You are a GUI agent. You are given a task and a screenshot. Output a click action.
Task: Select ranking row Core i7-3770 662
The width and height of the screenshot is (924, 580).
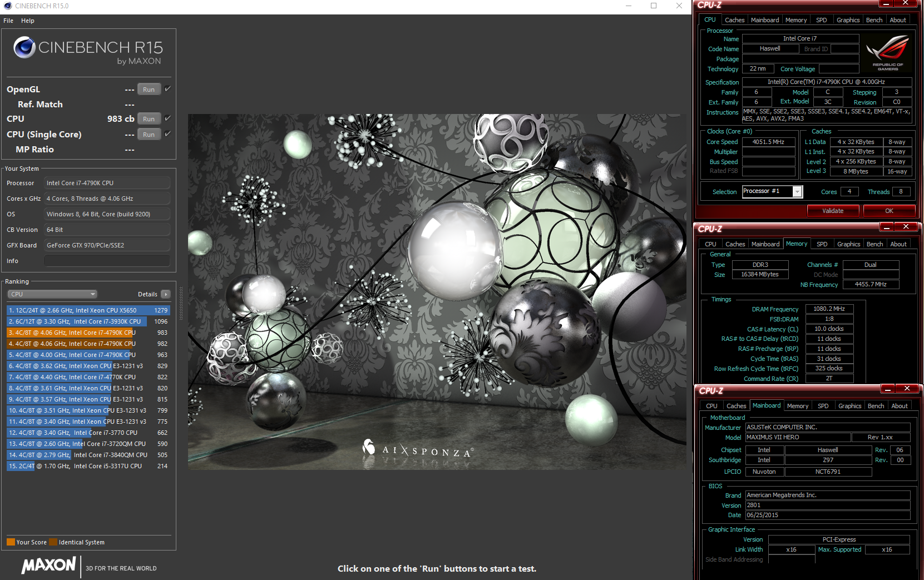tap(88, 433)
